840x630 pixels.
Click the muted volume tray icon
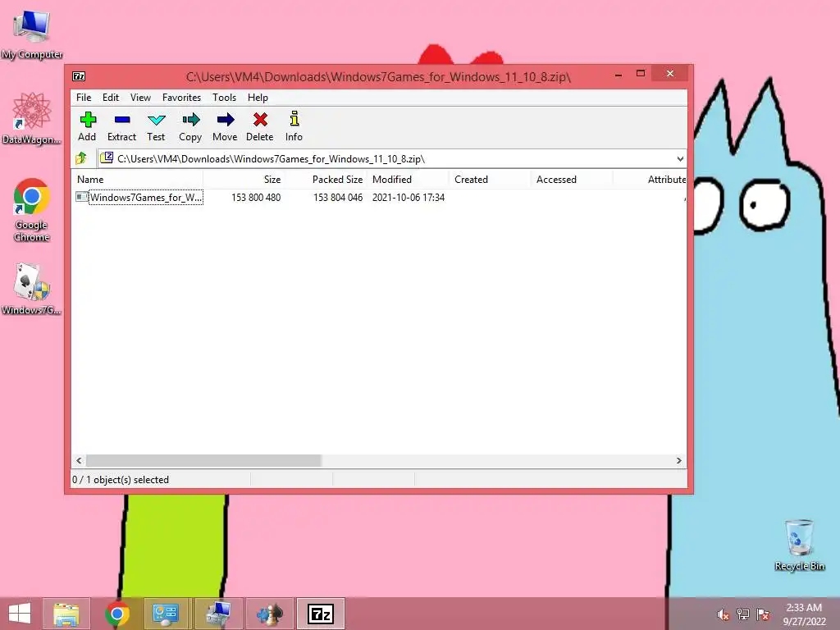(x=723, y=614)
